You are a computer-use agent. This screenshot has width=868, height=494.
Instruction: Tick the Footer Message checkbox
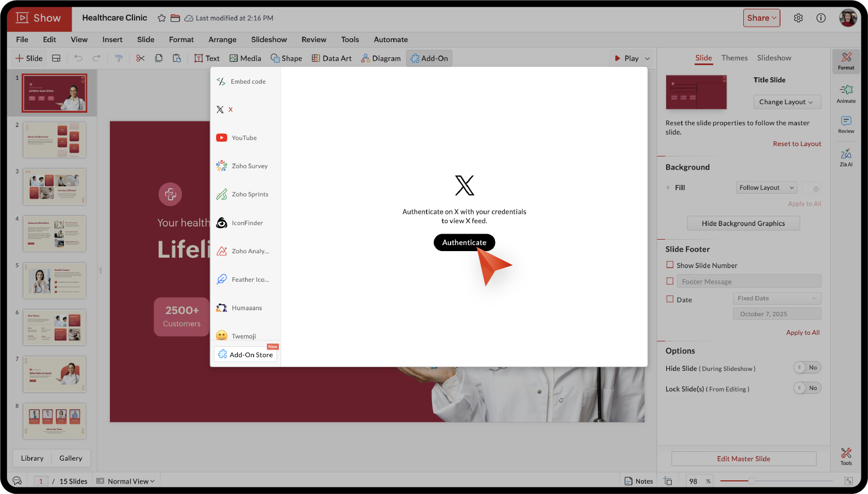point(670,281)
